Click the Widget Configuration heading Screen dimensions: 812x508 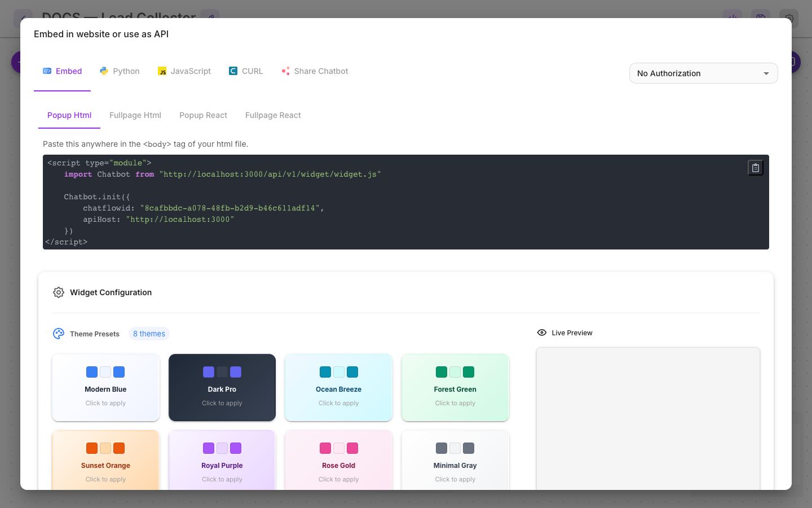[x=111, y=292]
